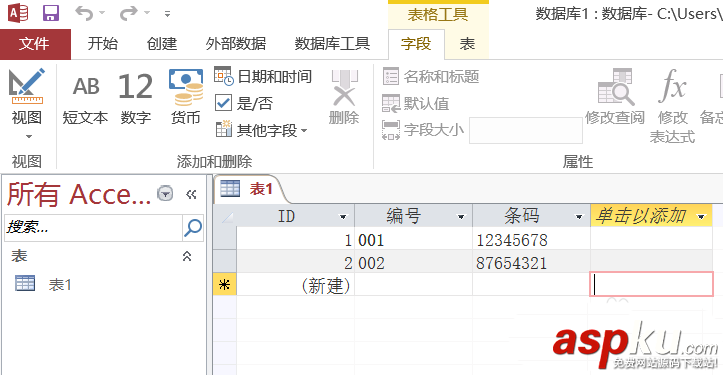The height and width of the screenshot is (375, 723).
Task: Save the database with floppy icon
Action: pyautogui.click(x=51, y=13)
